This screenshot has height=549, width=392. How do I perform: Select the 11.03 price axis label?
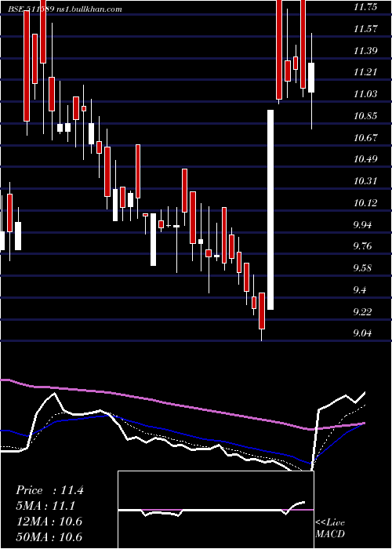[365, 94]
